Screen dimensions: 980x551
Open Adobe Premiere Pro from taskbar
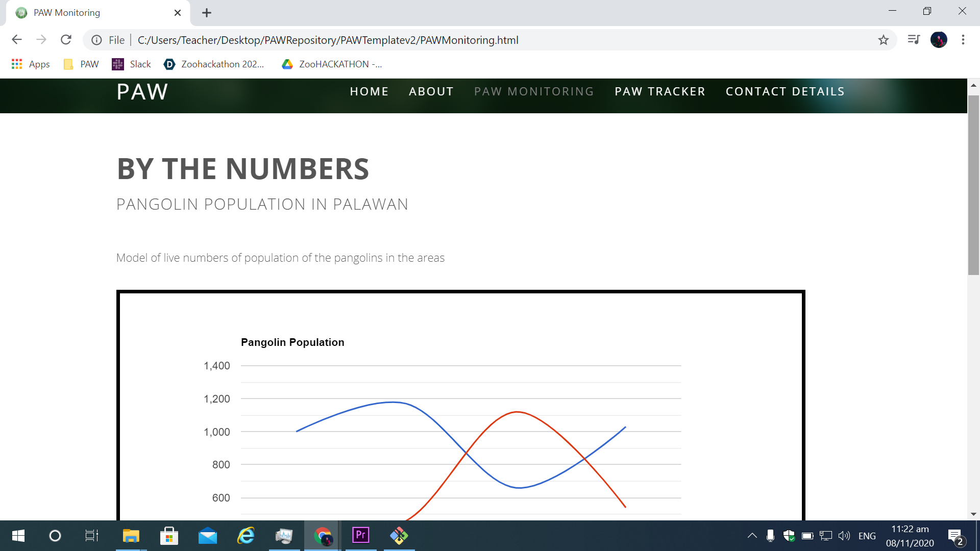coord(360,536)
